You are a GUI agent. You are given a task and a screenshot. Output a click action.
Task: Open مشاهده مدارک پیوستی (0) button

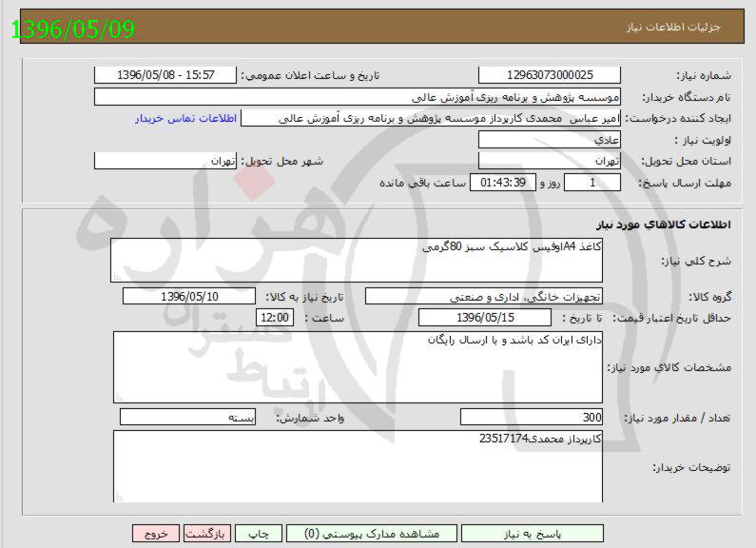click(x=371, y=534)
